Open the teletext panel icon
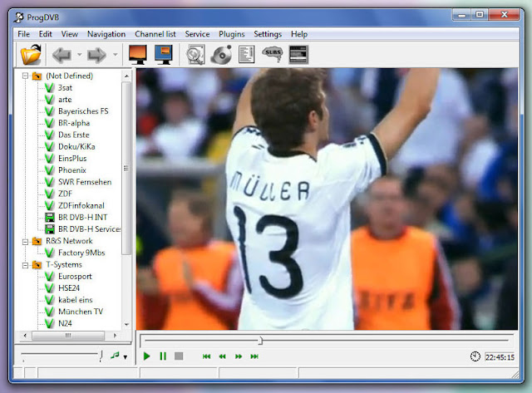The height and width of the screenshot is (393, 532). click(298, 55)
